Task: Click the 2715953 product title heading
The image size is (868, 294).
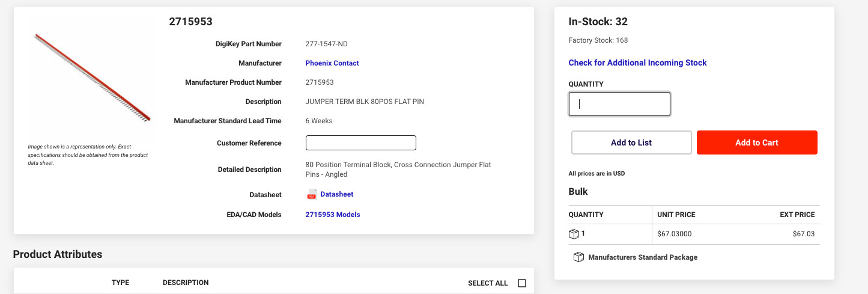Action: (x=190, y=22)
